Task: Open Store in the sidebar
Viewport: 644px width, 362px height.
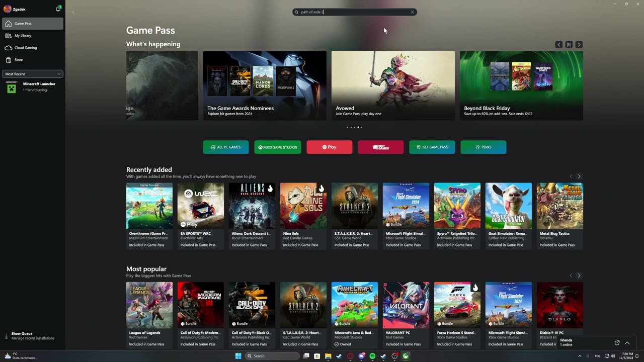Action: (33, 60)
